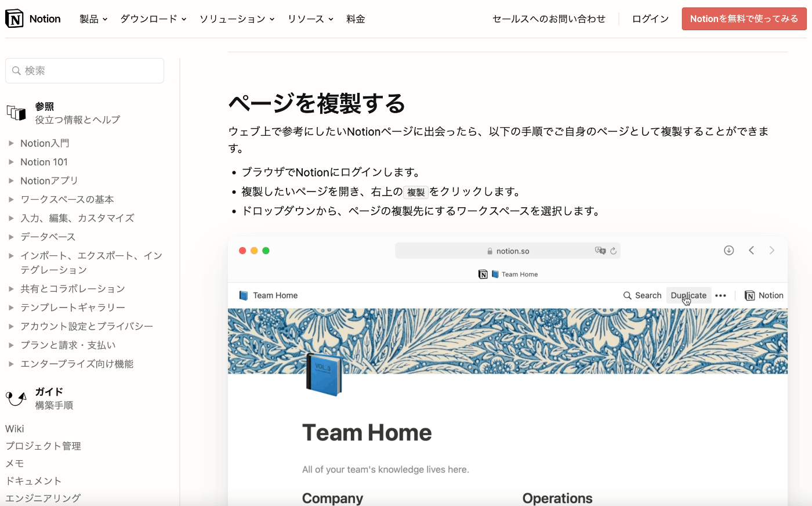Open the プロジェクト管理 guide link
812x506 pixels.
[43, 446]
